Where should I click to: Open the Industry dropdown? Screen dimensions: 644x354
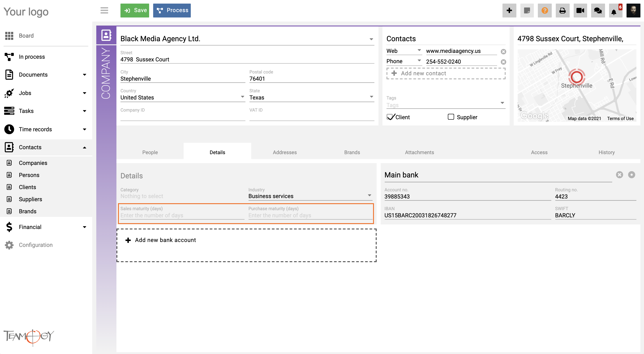[310, 196]
